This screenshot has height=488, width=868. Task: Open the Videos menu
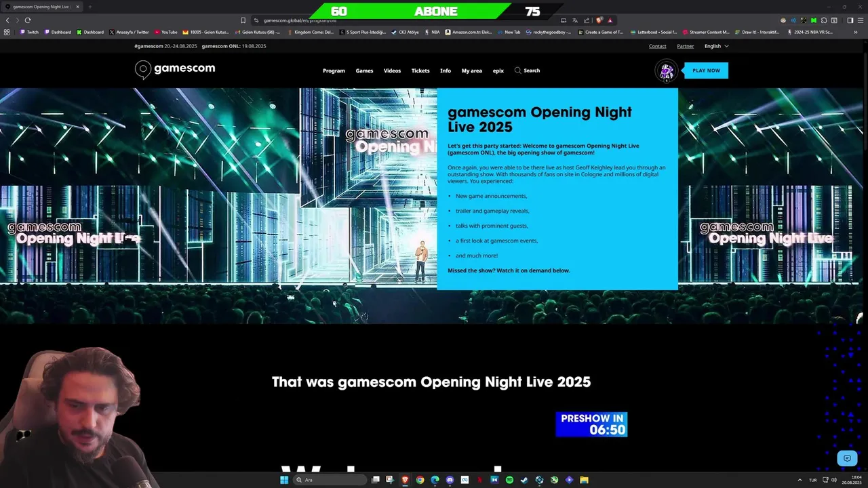point(392,70)
